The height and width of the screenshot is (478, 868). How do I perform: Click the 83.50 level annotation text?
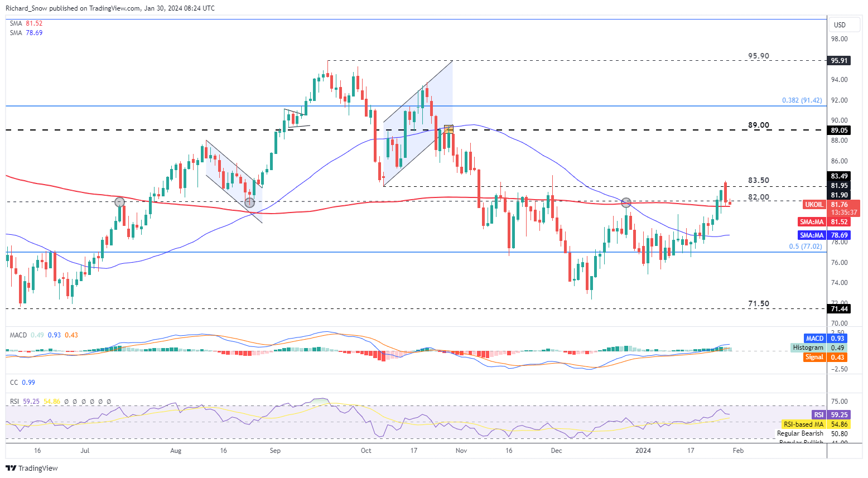point(759,180)
